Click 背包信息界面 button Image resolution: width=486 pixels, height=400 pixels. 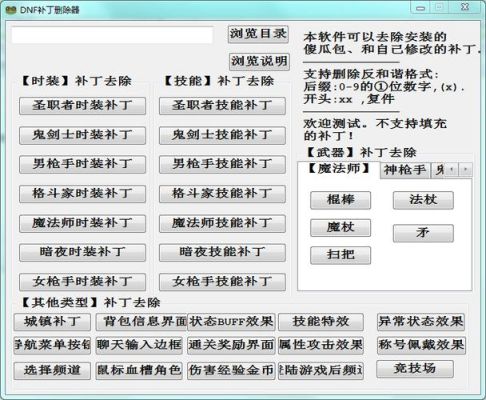tap(141, 322)
